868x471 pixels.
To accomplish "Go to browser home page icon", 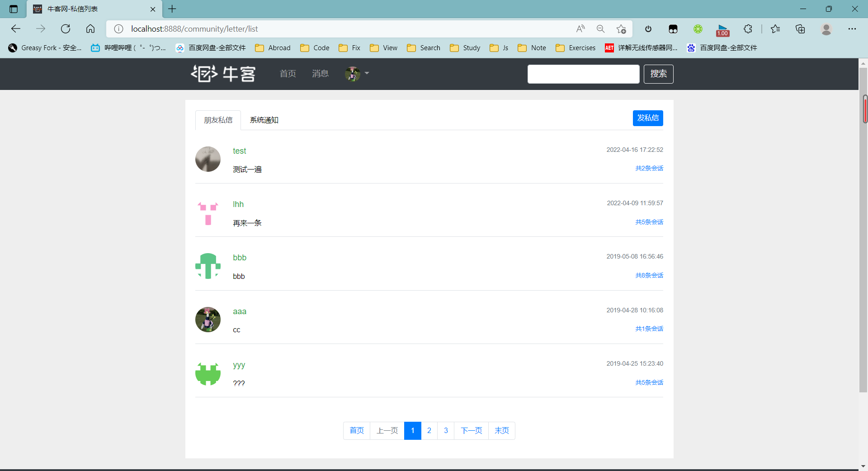I will [x=90, y=29].
